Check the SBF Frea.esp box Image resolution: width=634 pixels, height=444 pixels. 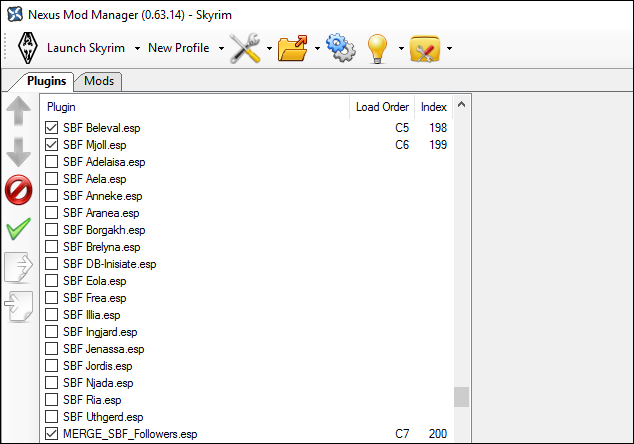(51, 298)
